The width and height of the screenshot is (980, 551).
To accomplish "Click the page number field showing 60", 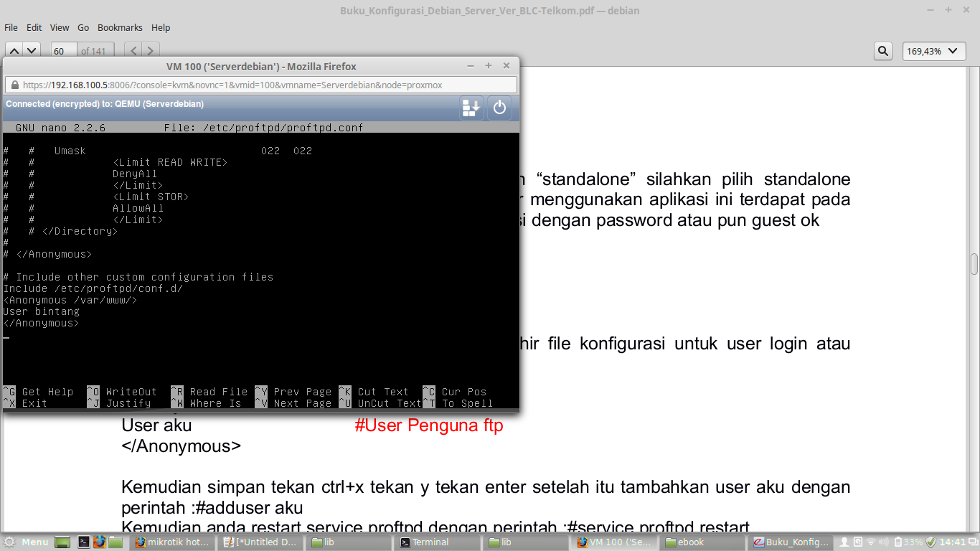I will click(64, 51).
